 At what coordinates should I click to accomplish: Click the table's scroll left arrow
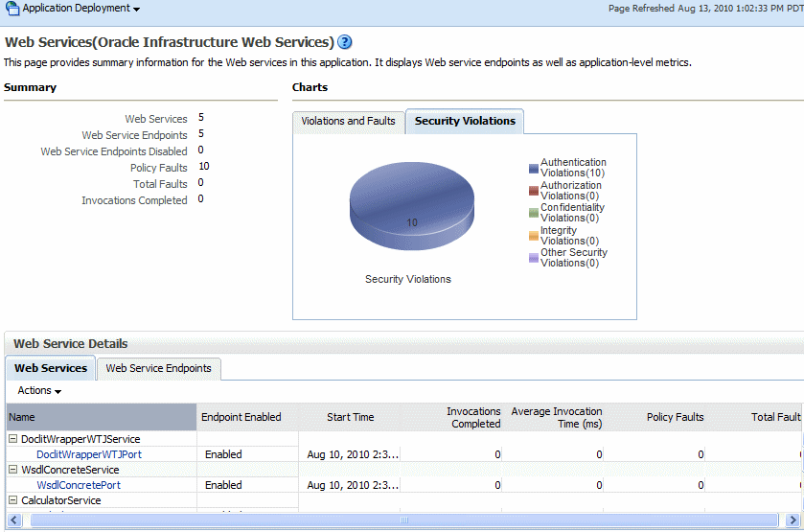(x=13, y=520)
